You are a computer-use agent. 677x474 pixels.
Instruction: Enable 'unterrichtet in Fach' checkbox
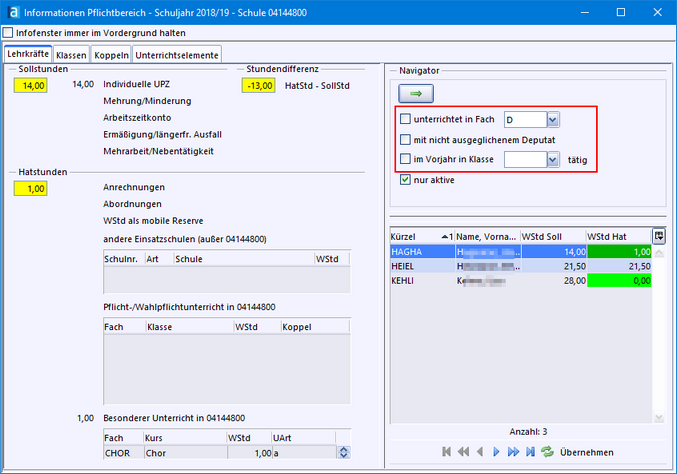[405, 119]
